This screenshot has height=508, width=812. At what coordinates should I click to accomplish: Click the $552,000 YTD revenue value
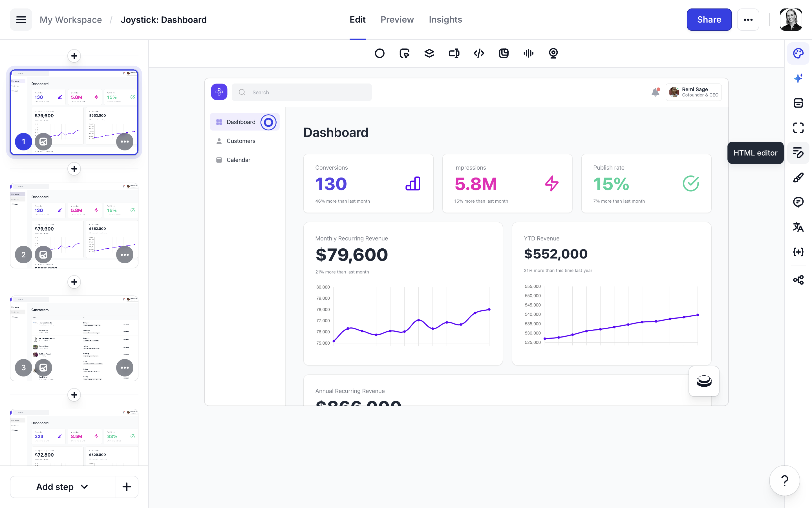pyautogui.click(x=556, y=254)
